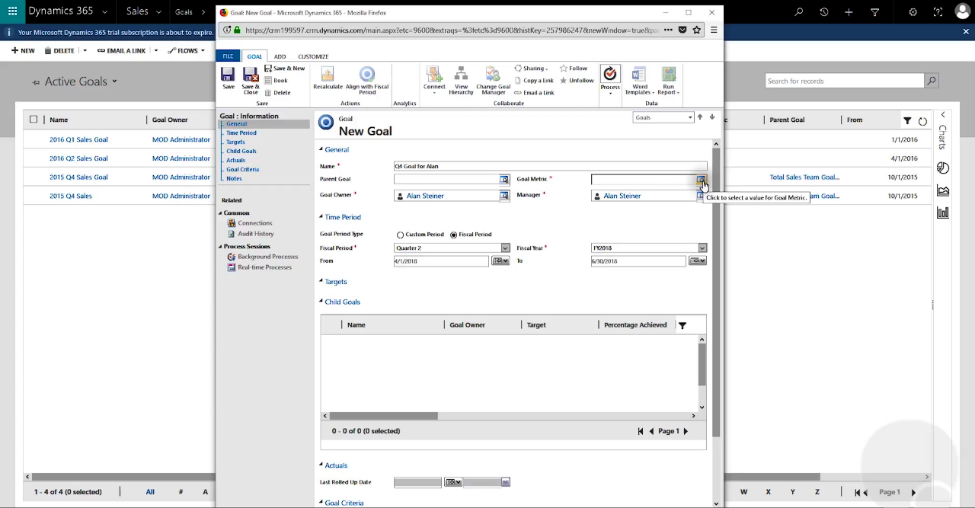Switch to the ADD ribbon tab
This screenshot has height=508, width=975.
(280, 57)
